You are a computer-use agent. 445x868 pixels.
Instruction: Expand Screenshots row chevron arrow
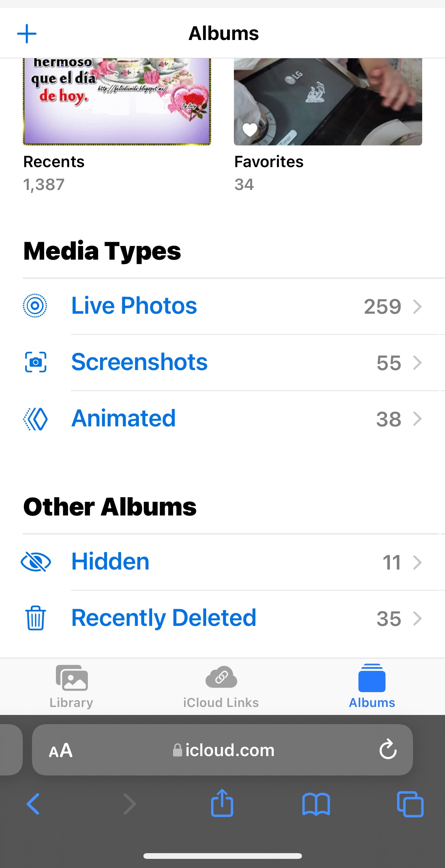pos(418,362)
